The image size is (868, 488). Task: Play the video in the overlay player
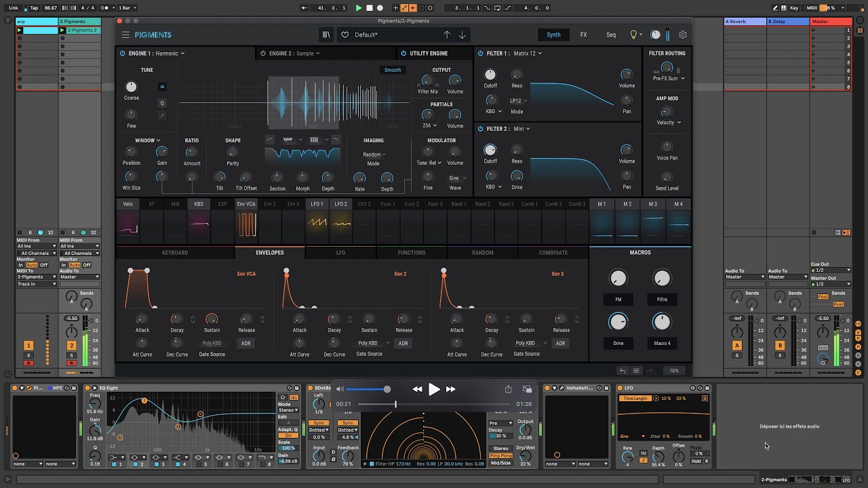tap(434, 389)
